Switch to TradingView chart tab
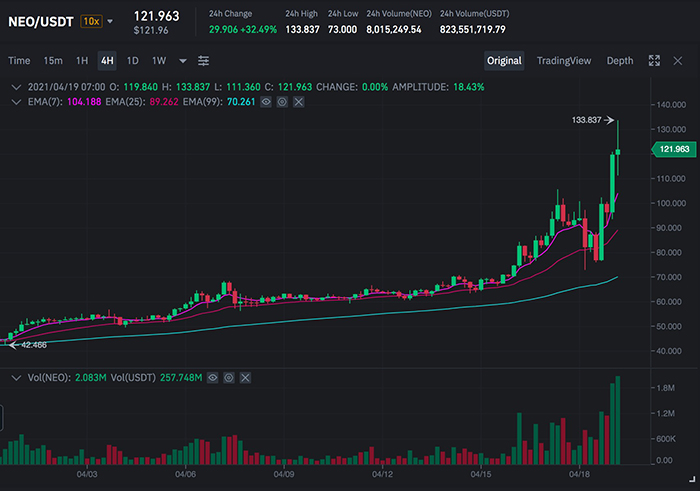Screen dimensions: 700x491 565,61
